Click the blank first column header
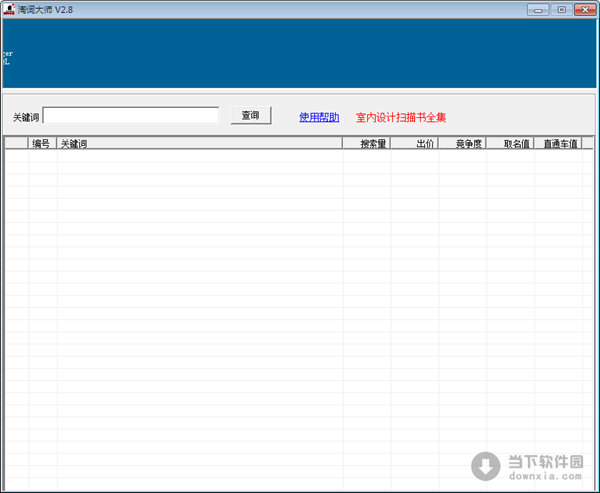 [16, 144]
